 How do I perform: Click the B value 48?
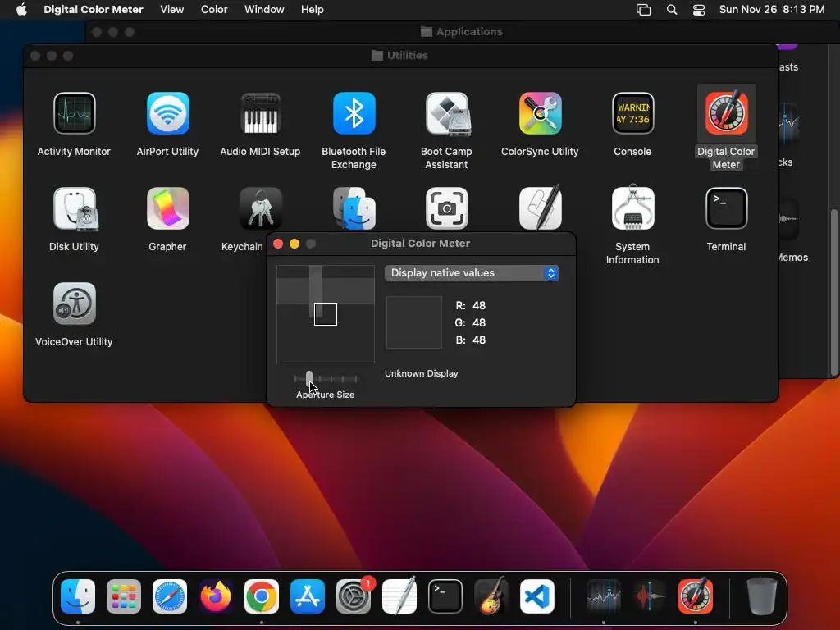479,340
